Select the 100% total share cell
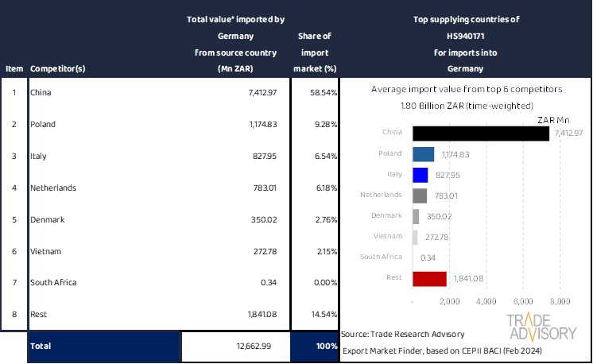Viewport: 593px width, 364px height. tap(315, 347)
